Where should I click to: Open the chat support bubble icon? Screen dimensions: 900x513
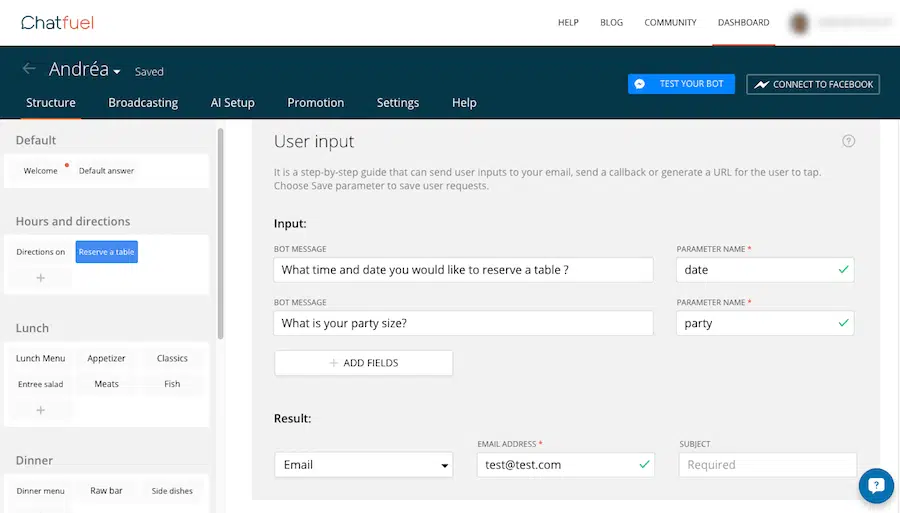pos(876,486)
